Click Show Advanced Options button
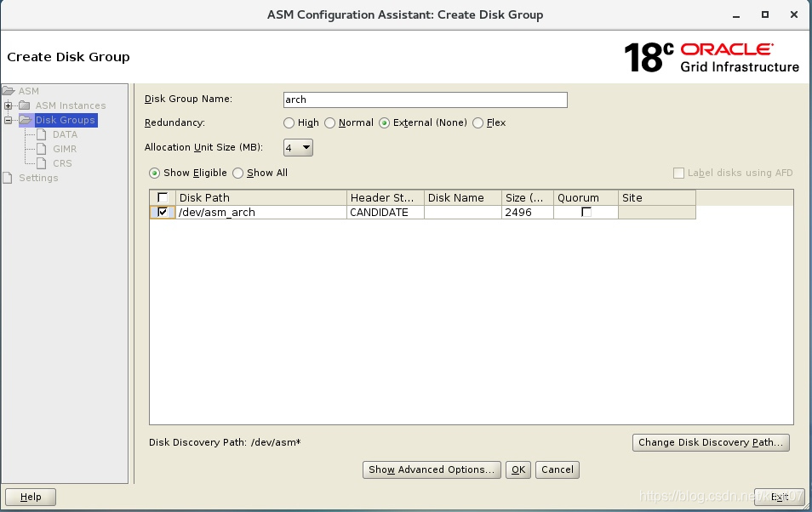812x512 pixels. (x=432, y=470)
